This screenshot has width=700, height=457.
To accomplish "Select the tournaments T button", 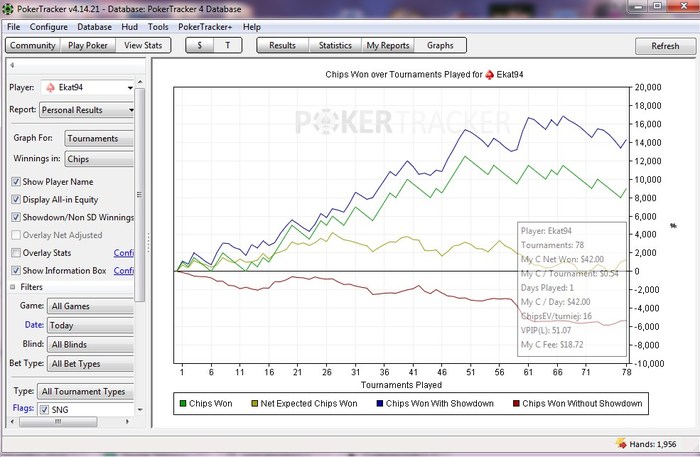I will [x=228, y=46].
